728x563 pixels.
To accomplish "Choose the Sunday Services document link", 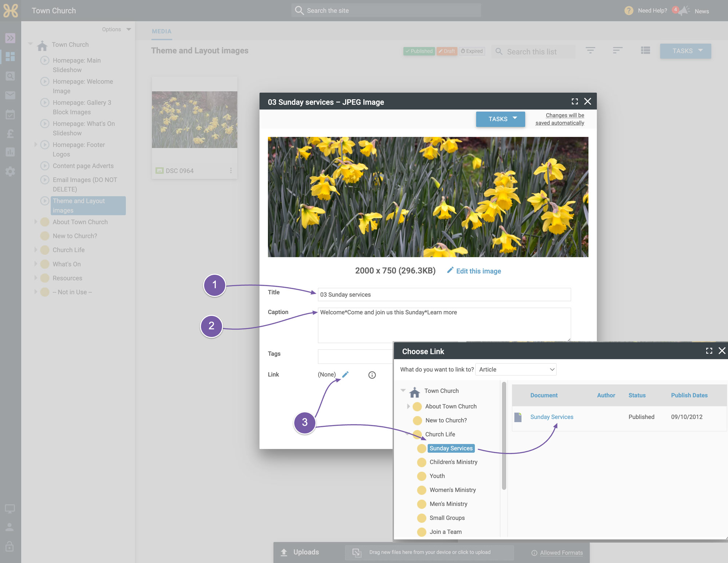I will point(551,417).
